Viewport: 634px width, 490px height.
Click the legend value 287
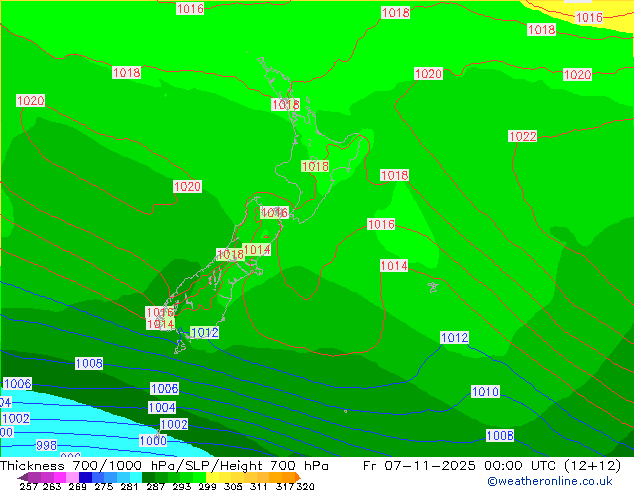pos(156,486)
